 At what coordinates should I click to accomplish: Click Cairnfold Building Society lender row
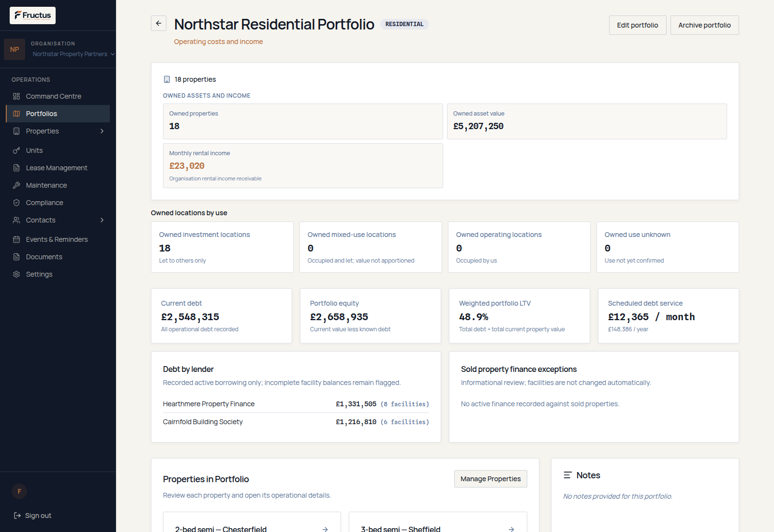(296, 422)
